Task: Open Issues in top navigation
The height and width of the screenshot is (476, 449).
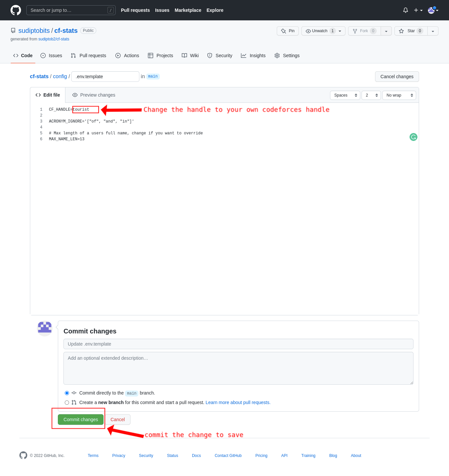Action: [162, 10]
